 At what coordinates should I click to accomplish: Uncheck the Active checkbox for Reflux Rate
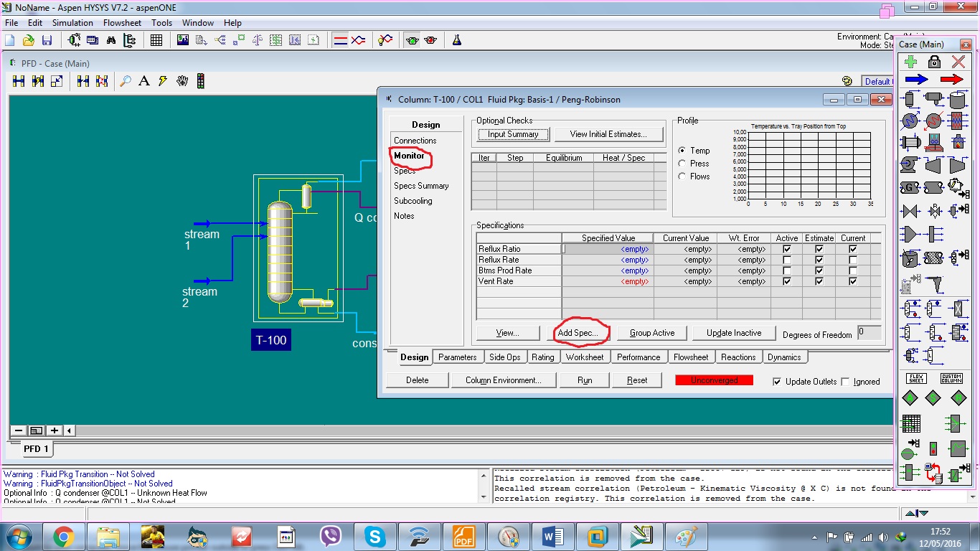(x=786, y=260)
